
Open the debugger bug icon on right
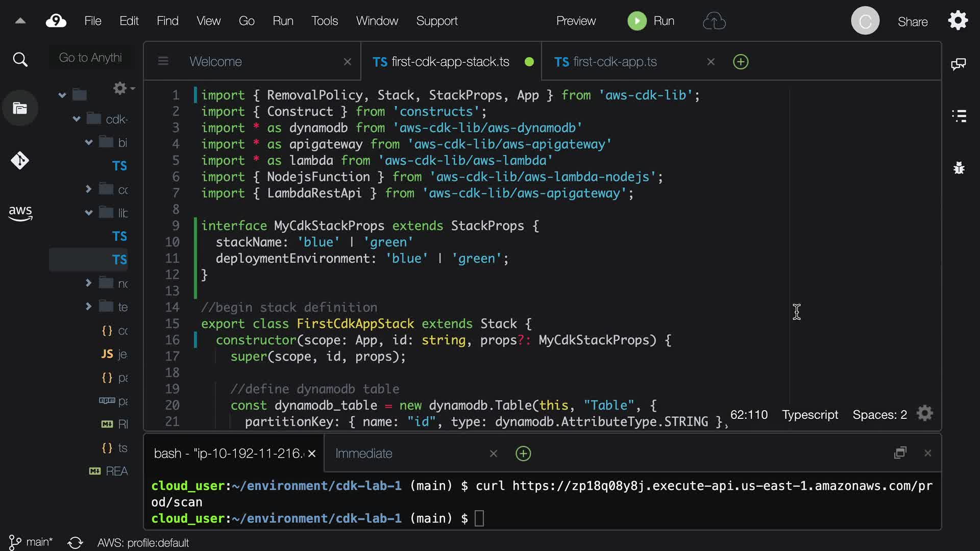coord(959,168)
